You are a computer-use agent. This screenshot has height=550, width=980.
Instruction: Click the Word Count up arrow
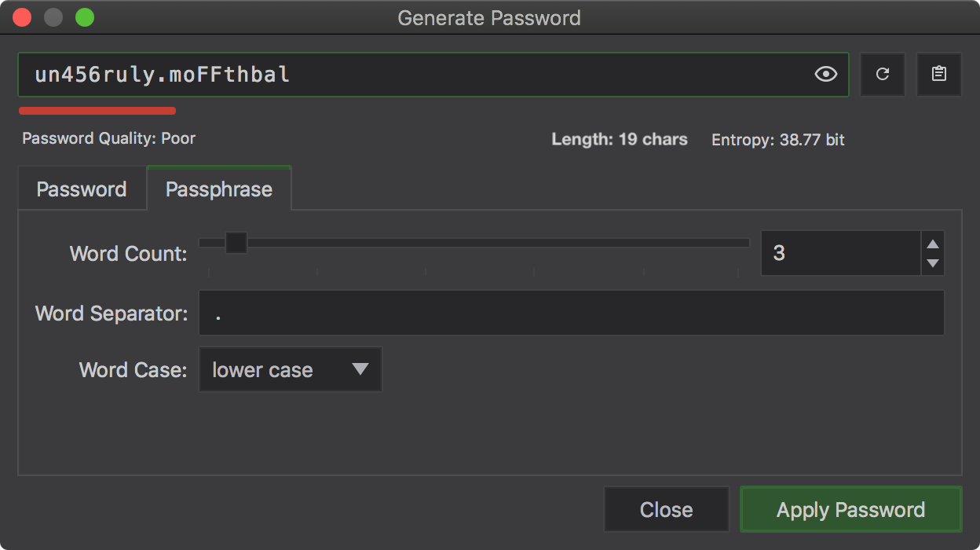[933, 244]
